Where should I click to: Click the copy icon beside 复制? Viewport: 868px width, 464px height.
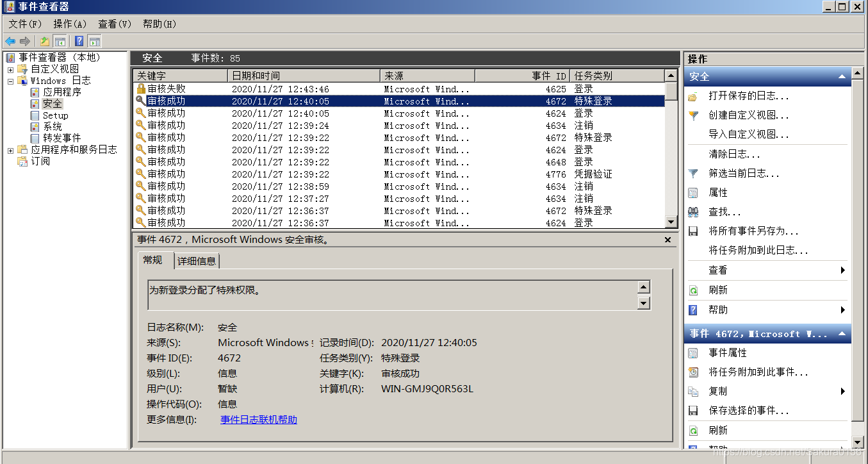pyautogui.click(x=693, y=391)
